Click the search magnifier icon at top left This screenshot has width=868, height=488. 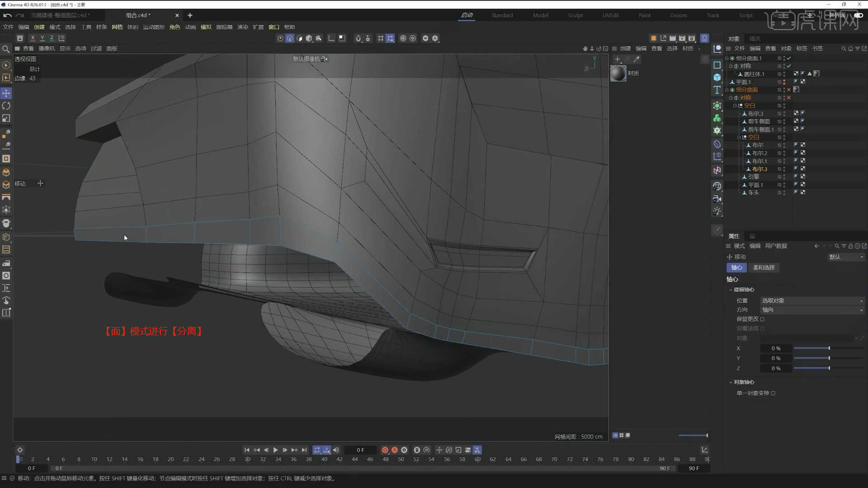point(6,49)
